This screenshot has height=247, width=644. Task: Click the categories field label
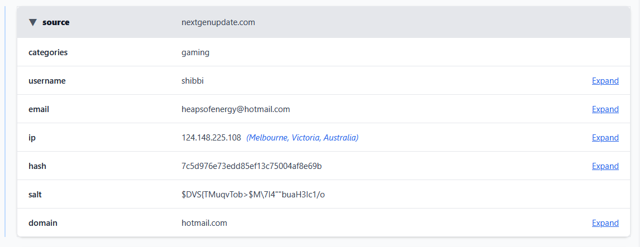coord(48,52)
